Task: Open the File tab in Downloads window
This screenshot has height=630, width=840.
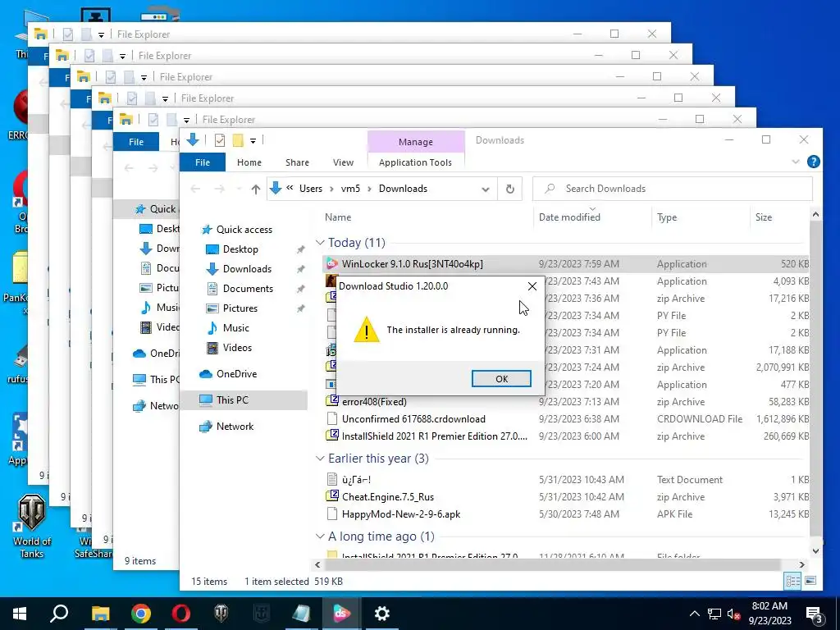Action: pos(203,162)
